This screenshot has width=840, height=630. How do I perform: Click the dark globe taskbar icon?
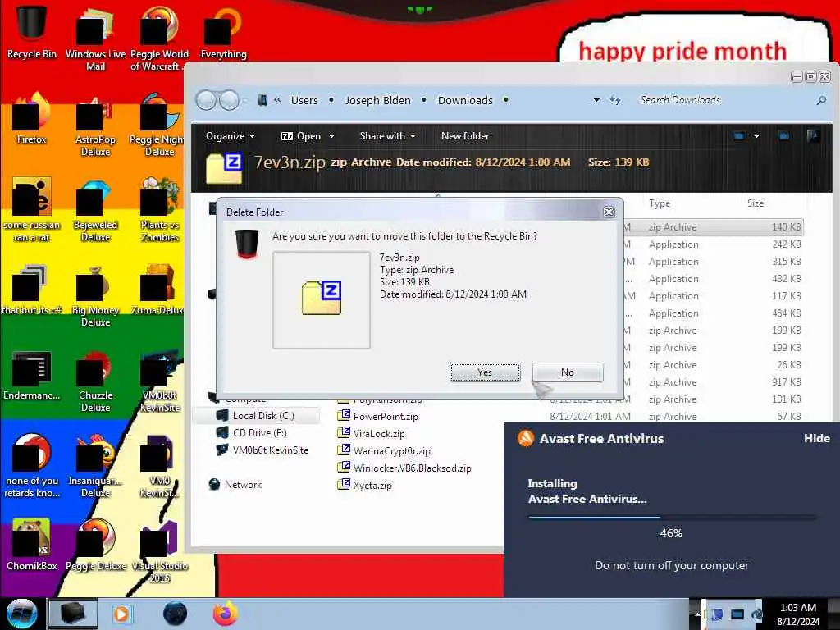pyautogui.click(x=175, y=614)
